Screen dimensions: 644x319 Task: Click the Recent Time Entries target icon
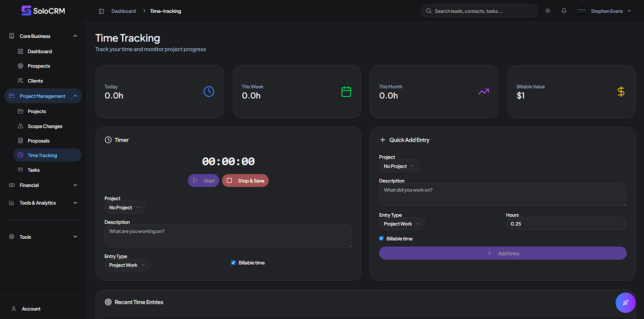click(x=108, y=302)
